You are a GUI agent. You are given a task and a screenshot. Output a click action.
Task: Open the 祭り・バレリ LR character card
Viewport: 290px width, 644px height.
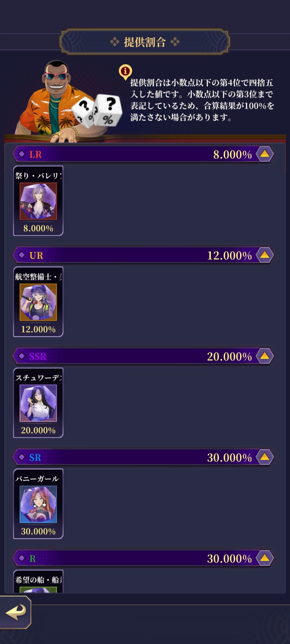[38, 201]
